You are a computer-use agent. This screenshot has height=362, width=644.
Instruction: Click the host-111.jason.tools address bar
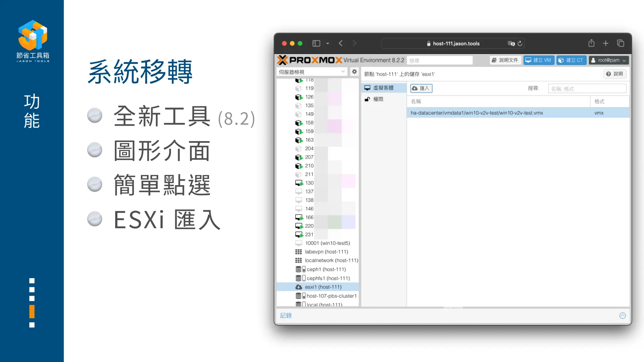click(453, 43)
